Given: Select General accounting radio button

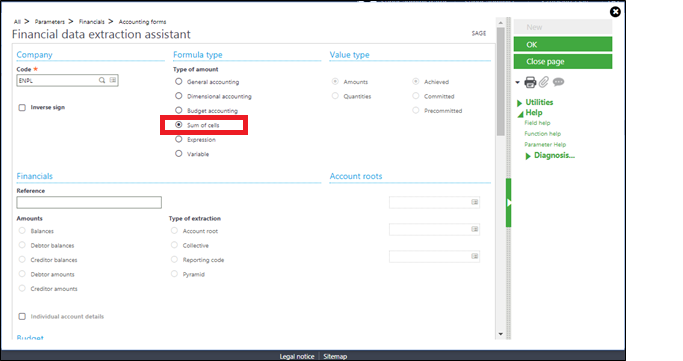Looking at the screenshot, I should pyautogui.click(x=179, y=81).
